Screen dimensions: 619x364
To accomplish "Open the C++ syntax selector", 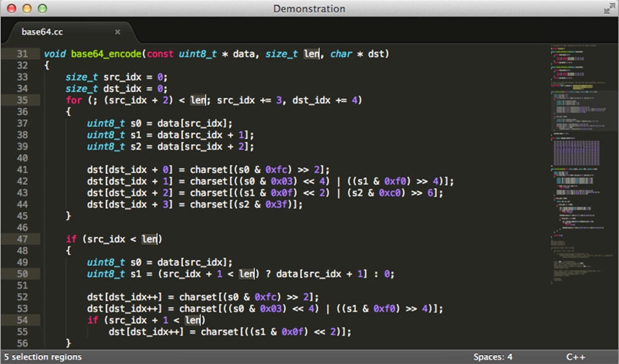I will click(x=576, y=357).
